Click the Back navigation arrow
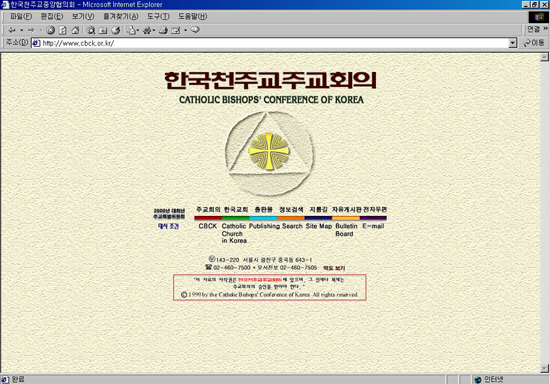 pyautogui.click(x=12, y=31)
